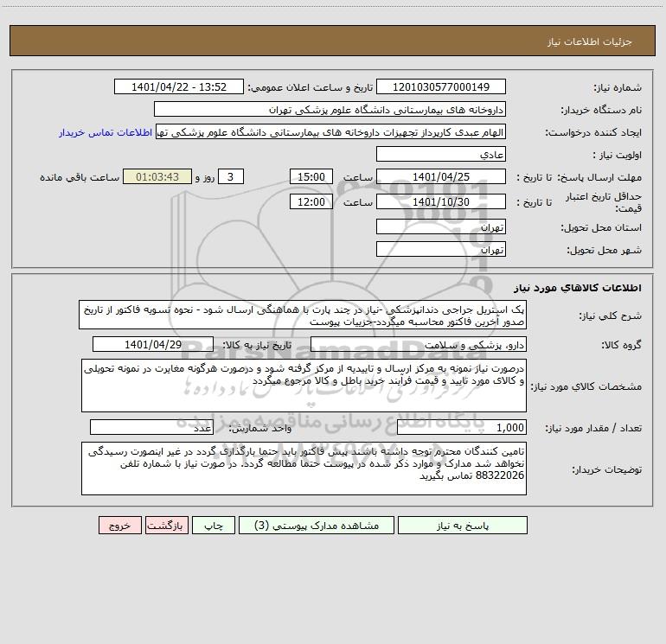Click the need date field 1401/04/29

click(153, 344)
